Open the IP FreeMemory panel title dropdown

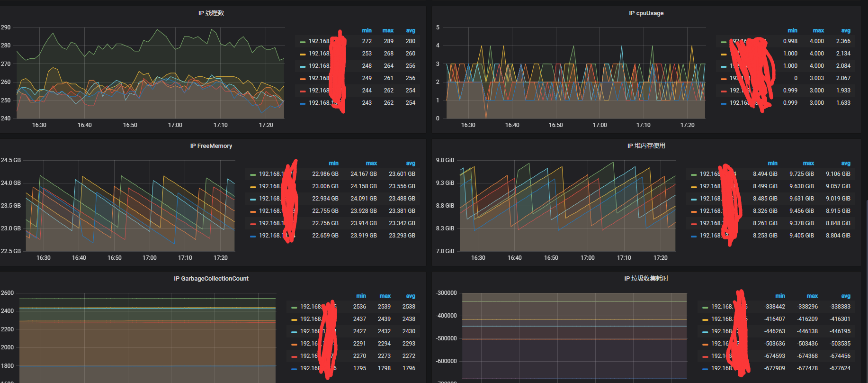click(211, 146)
